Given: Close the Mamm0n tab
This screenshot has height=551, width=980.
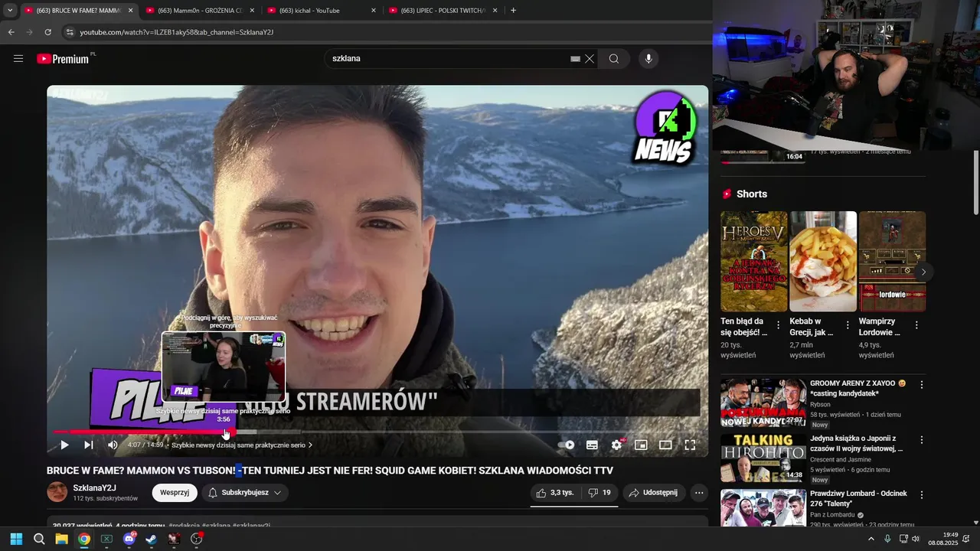Looking at the screenshot, I should (x=252, y=11).
